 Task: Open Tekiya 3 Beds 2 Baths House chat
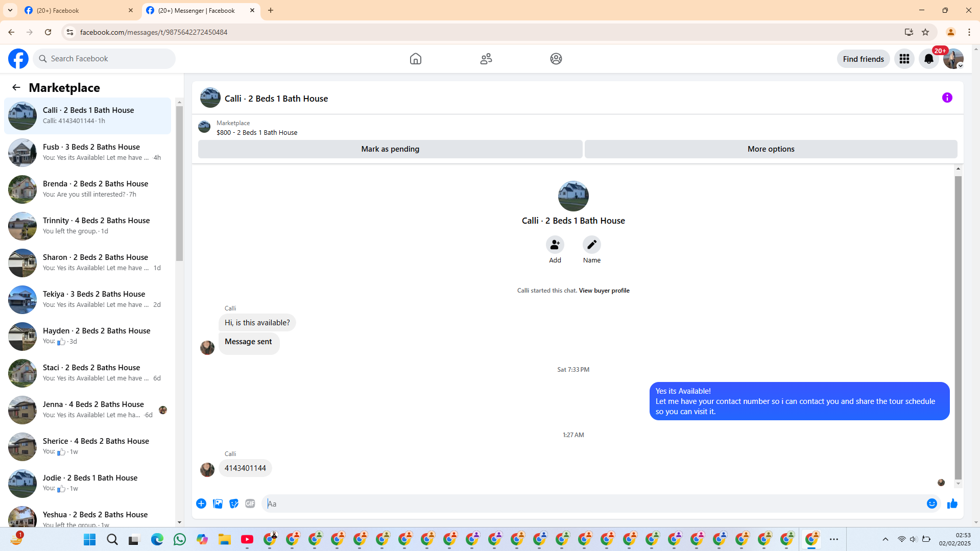tap(88, 300)
